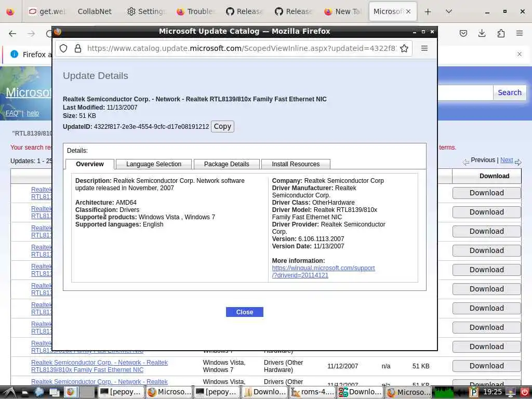Open the FAQ link
The image size is (532, 399).
[12, 113]
